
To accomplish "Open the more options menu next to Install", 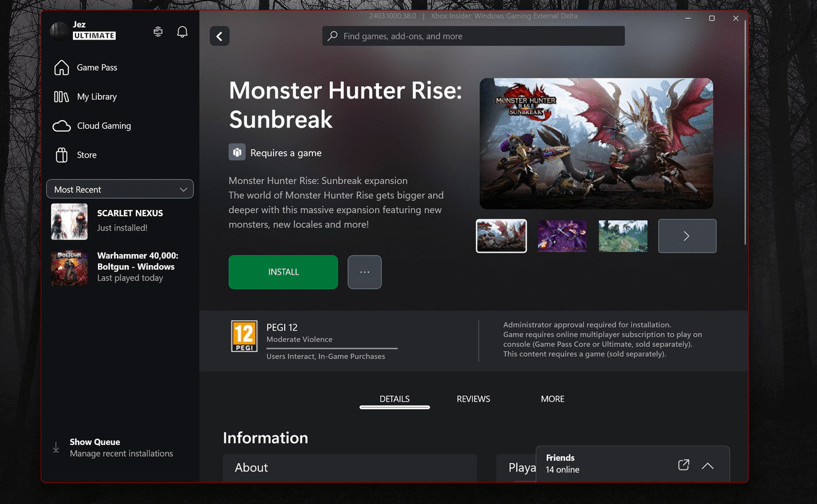I will click(365, 271).
